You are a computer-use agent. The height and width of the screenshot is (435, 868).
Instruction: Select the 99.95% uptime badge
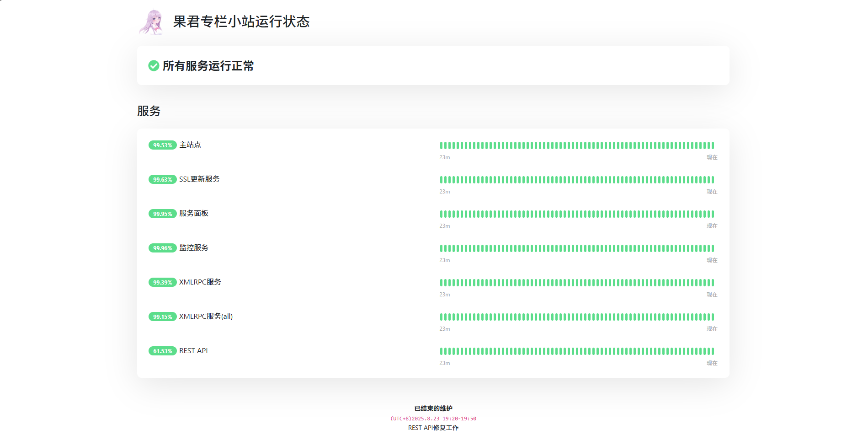point(162,214)
